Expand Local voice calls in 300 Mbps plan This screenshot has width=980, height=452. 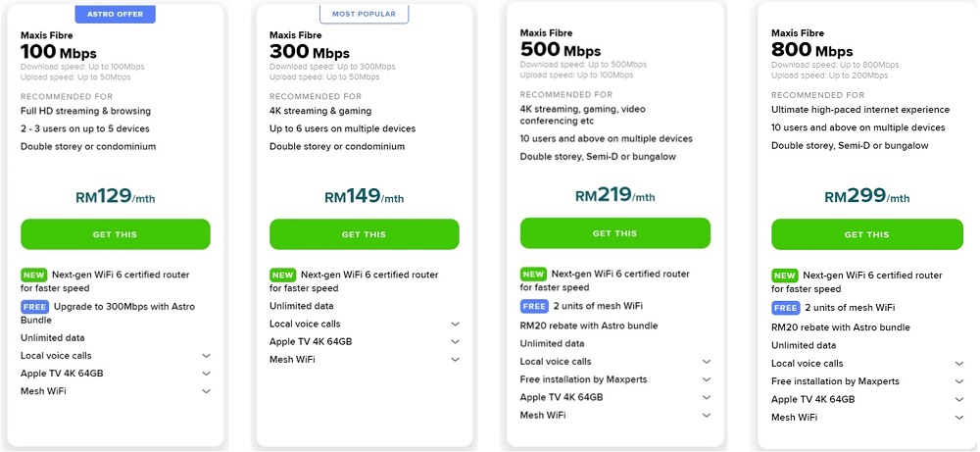455,325
